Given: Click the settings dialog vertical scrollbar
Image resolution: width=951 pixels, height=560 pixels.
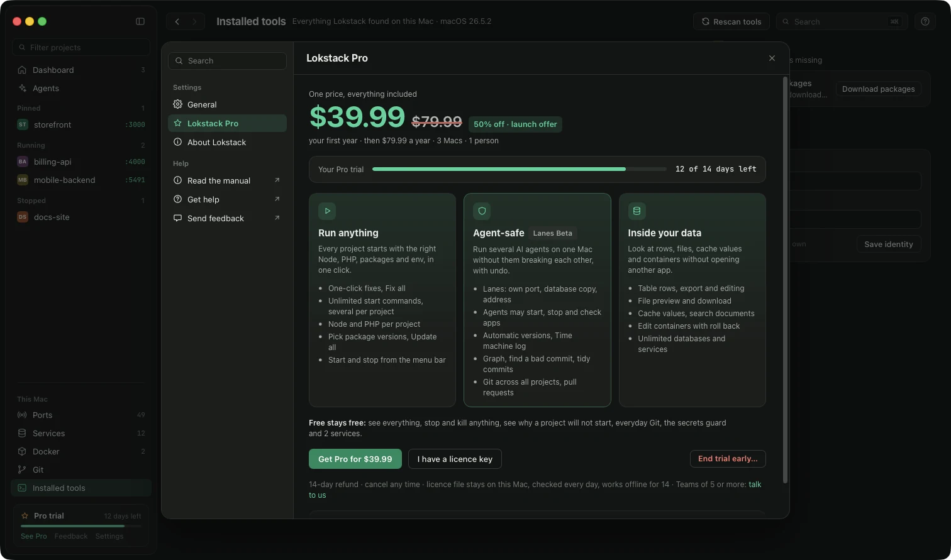Looking at the screenshot, I should click(x=785, y=280).
